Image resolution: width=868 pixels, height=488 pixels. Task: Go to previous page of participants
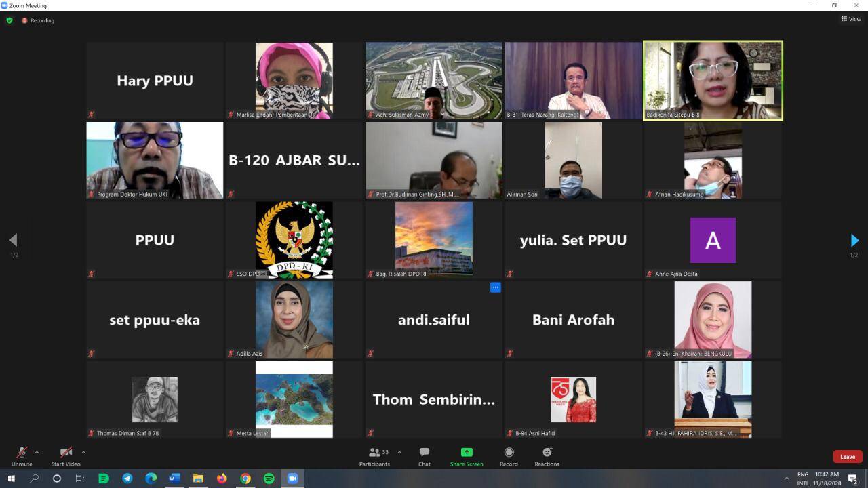coord(13,240)
